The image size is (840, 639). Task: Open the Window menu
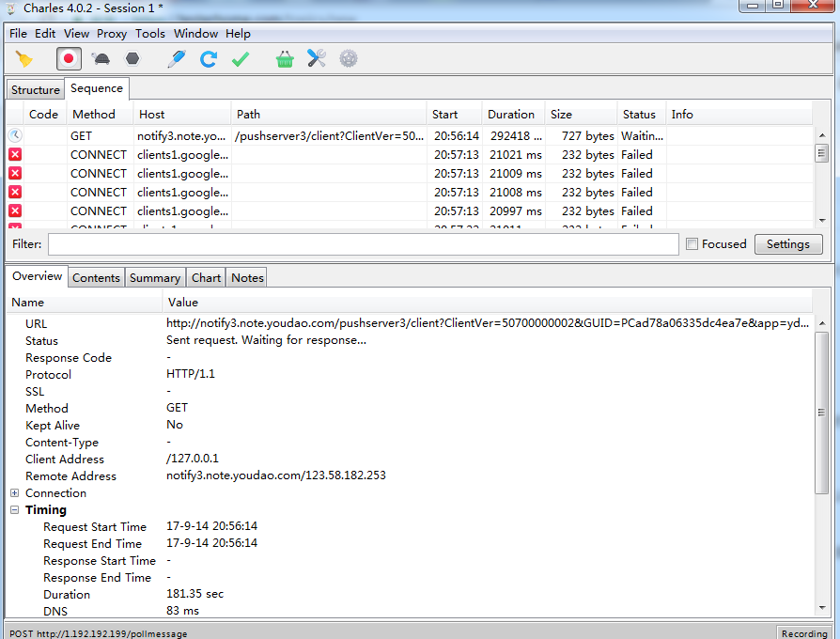pos(195,34)
